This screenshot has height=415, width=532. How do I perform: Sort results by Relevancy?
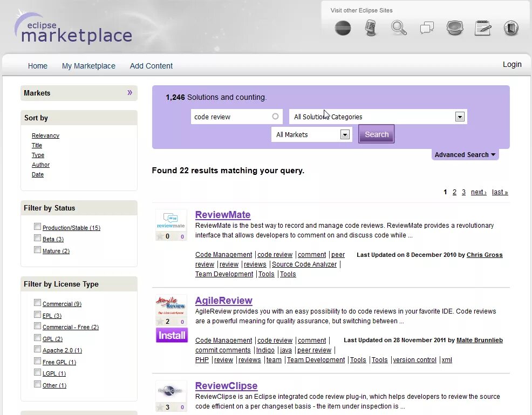point(45,135)
